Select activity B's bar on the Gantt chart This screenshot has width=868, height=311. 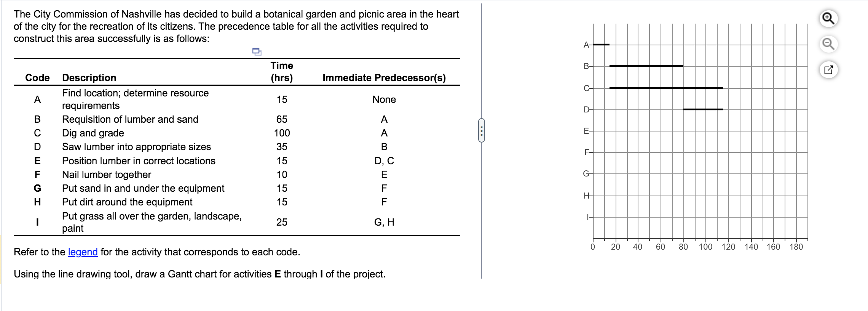pyautogui.click(x=646, y=66)
